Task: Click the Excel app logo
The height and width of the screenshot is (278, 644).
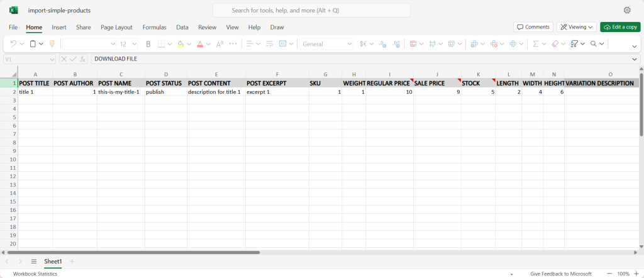Action: 14,10
